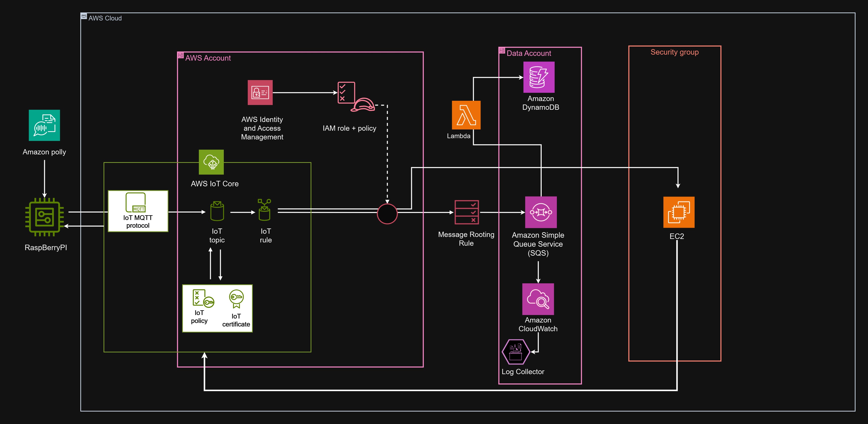Click the "IoT MQTT protocol" text
The height and width of the screenshot is (424, 868).
pyautogui.click(x=138, y=221)
